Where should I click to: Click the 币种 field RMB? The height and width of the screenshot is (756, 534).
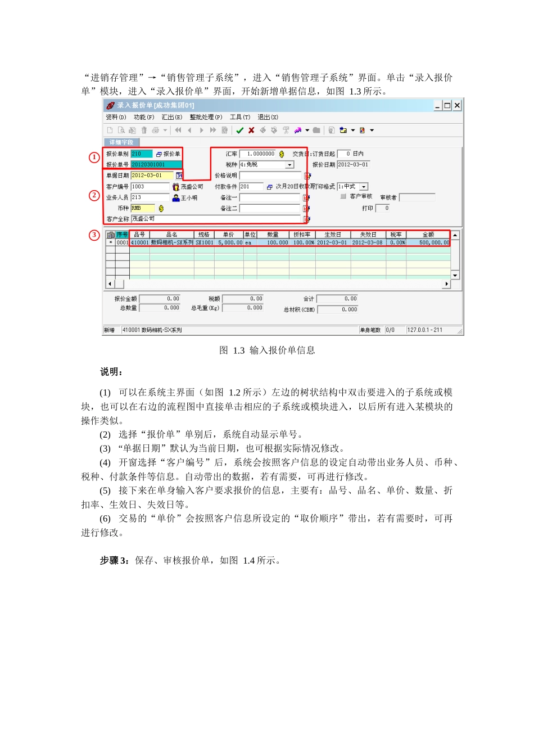(143, 208)
